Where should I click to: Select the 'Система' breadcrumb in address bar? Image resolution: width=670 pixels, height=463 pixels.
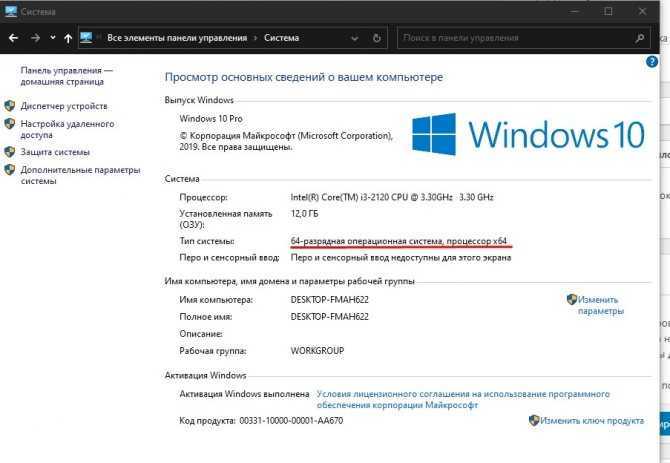point(281,38)
